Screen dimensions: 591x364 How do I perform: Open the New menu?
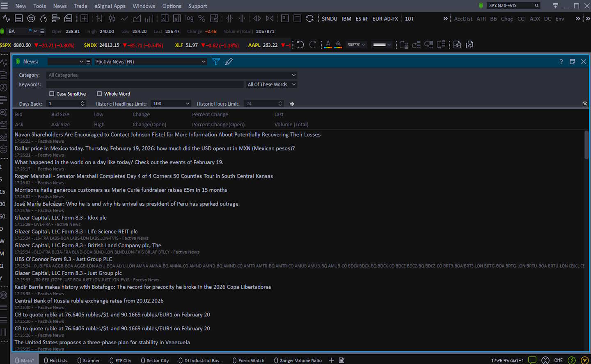click(x=21, y=6)
